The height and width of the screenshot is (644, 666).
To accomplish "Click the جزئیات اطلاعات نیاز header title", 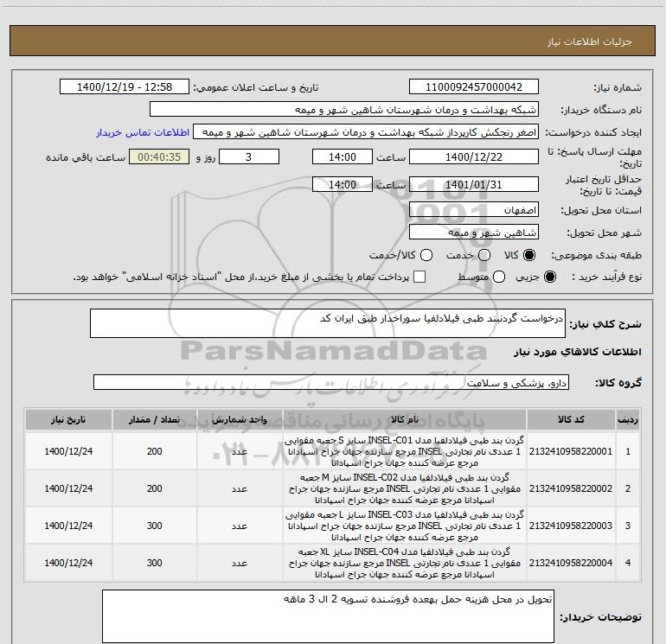I will click(x=590, y=41).
